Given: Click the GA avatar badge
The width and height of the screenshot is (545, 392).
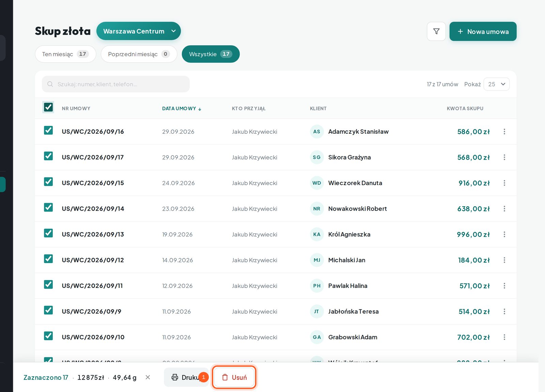Looking at the screenshot, I should (x=317, y=337).
